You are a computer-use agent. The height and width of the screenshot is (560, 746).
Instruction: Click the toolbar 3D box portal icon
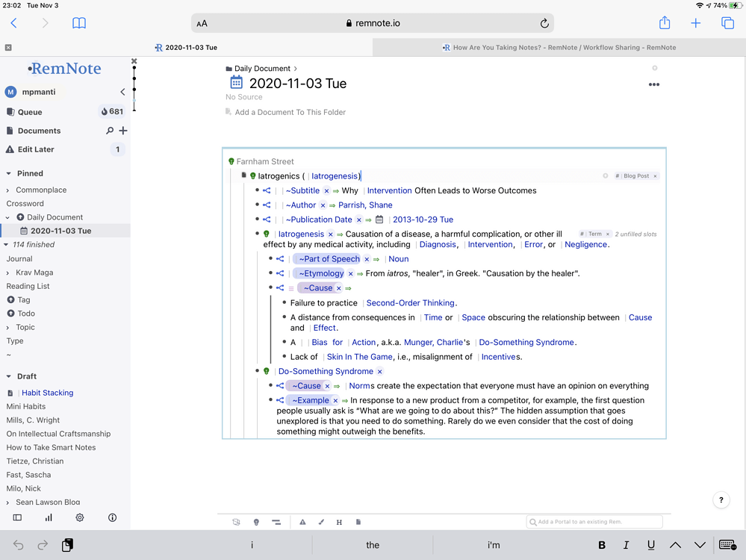pos(236,522)
